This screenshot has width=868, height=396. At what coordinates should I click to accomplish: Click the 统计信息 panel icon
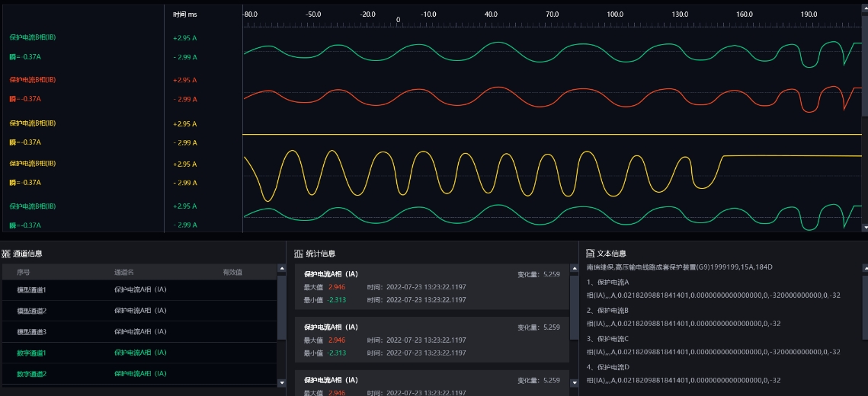(x=299, y=254)
